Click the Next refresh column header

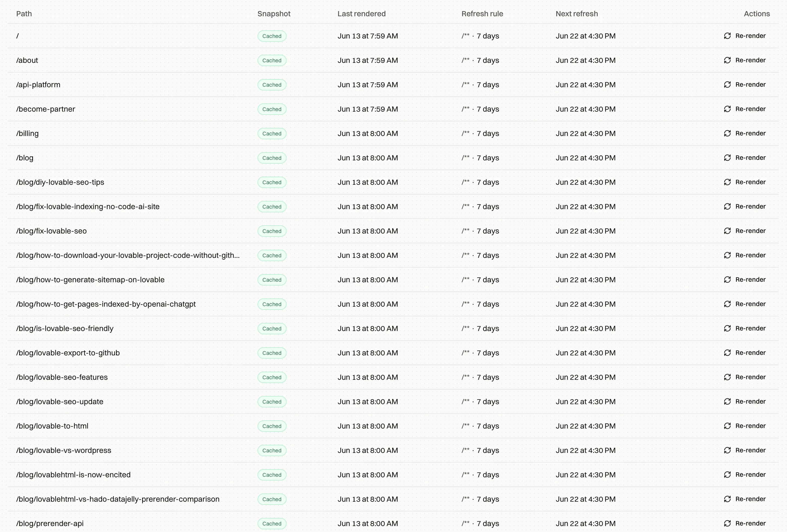[577, 14]
